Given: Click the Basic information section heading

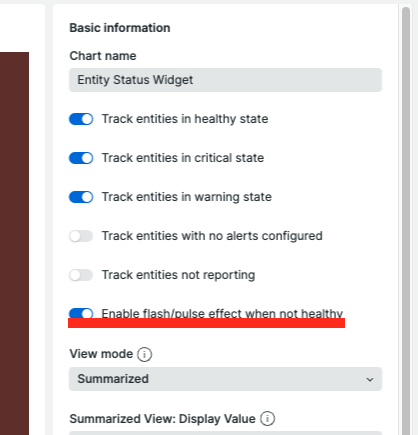Looking at the screenshot, I should click(x=120, y=28).
